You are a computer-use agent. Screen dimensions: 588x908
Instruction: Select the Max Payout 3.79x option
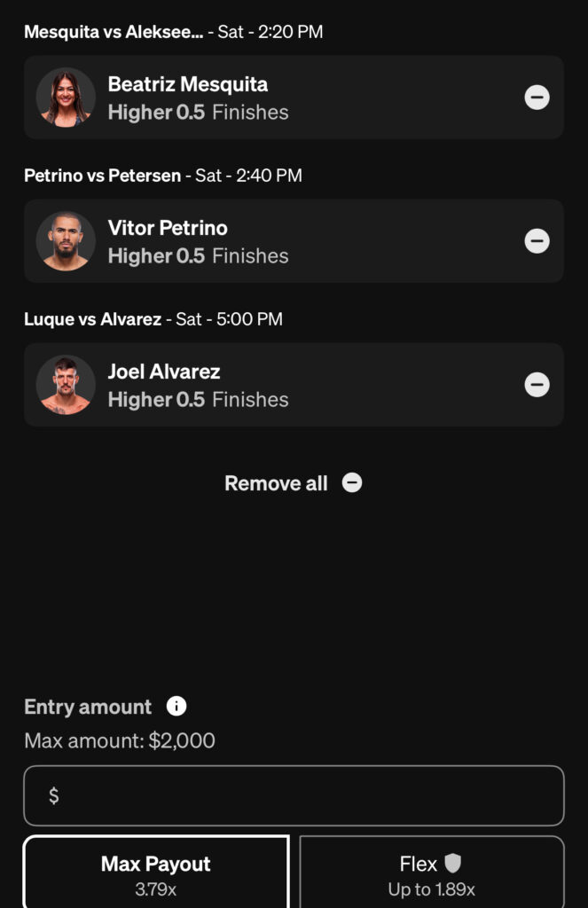click(x=156, y=873)
